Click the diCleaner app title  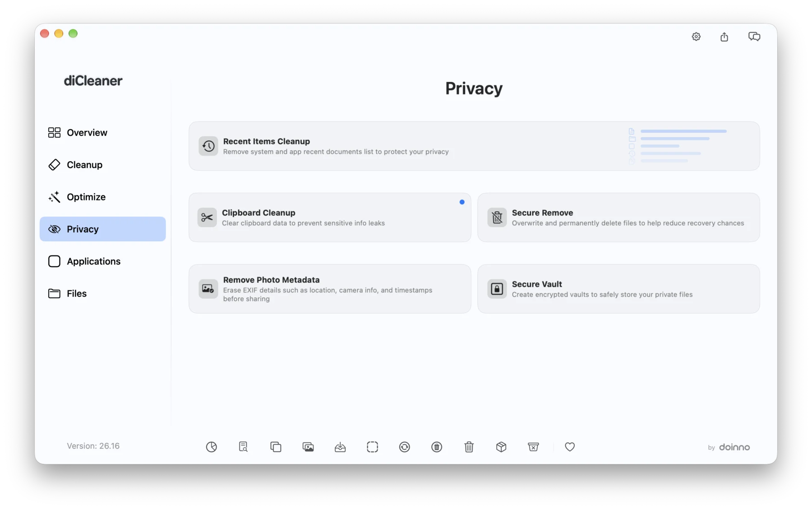[x=93, y=81]
